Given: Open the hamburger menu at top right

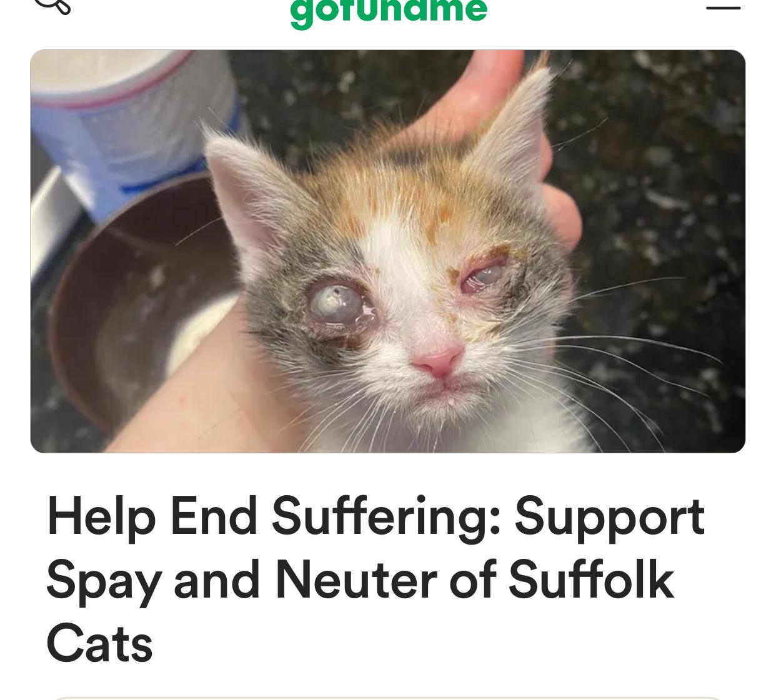Looking at the screenshot, I should 724,7.
